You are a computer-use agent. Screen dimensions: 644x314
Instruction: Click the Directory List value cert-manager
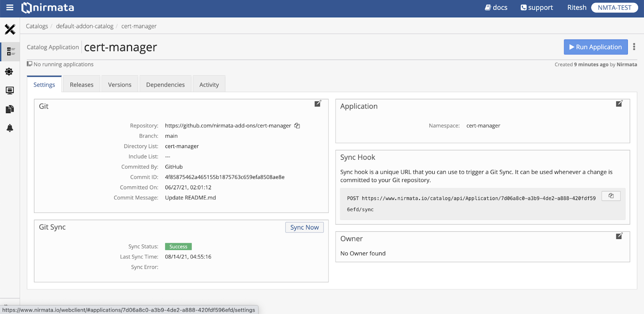point(182,146)
